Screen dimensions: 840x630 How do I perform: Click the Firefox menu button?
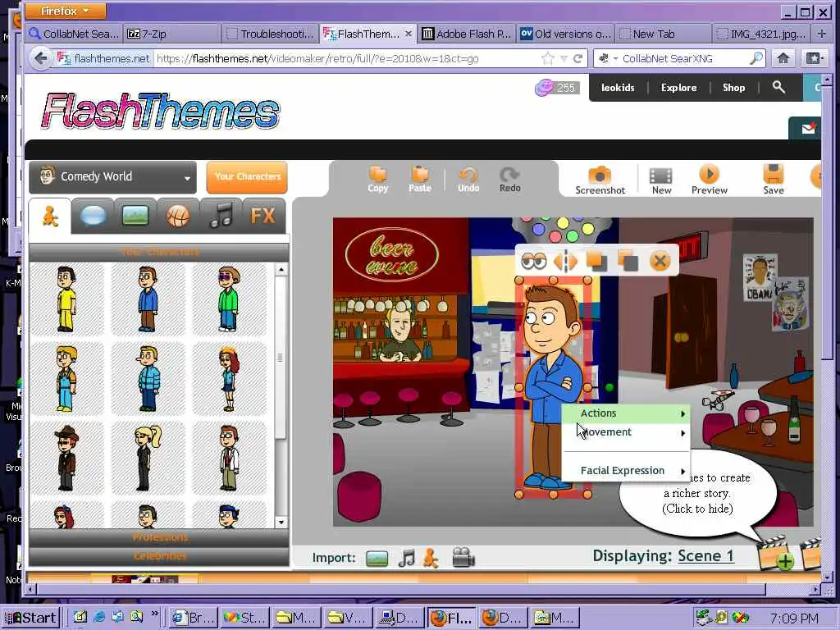(66, 11)
